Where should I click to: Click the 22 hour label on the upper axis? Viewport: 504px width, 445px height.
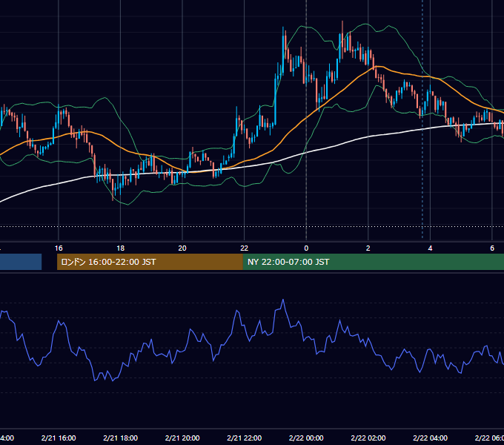pos(245,248)
